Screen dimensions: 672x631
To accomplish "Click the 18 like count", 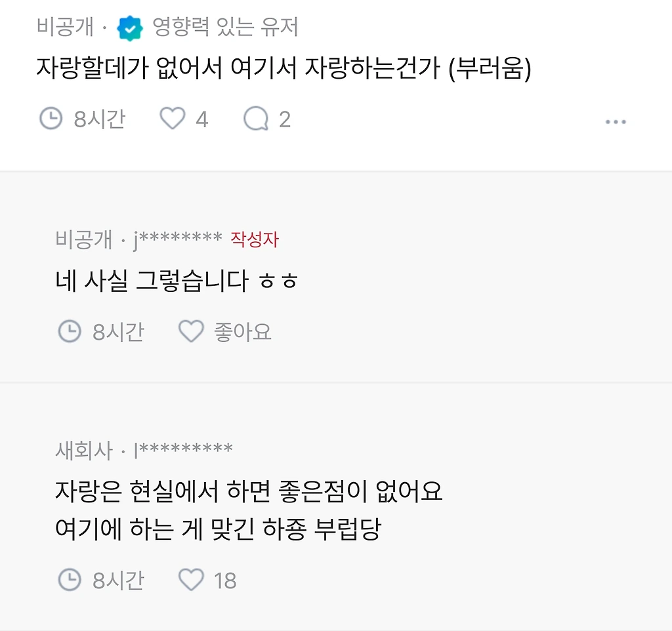I will tap(225, 580).
